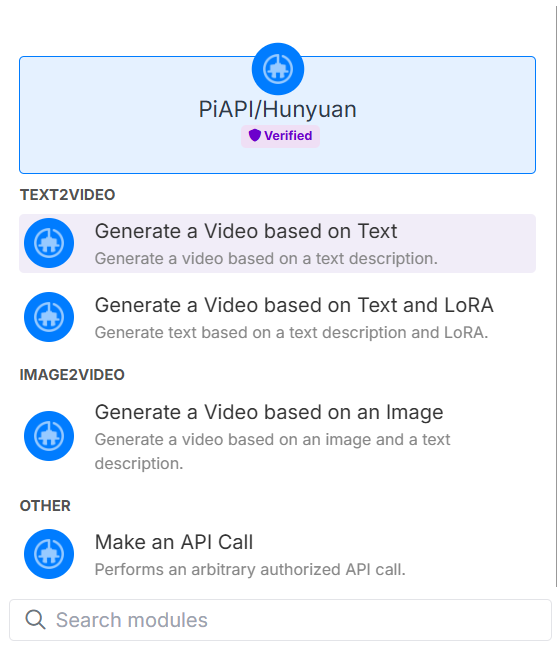The image size is (557, 649).
Task: Focus the Search modules input field
Action: tap(280, 620)
